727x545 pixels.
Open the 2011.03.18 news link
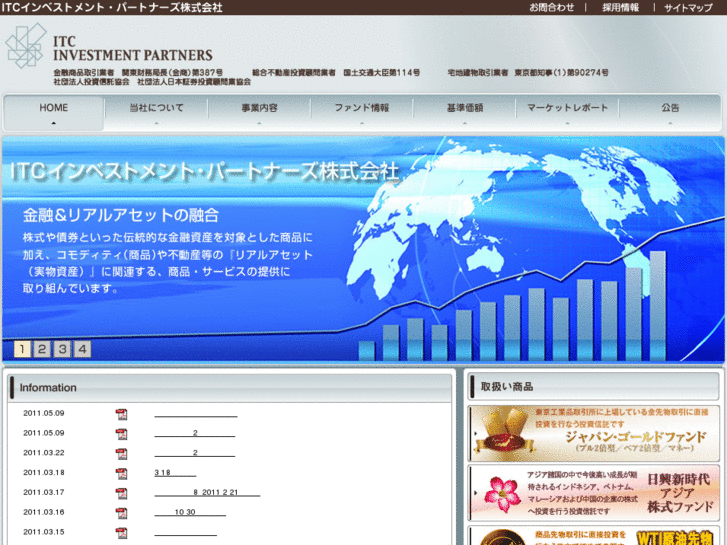coord(175,473)
